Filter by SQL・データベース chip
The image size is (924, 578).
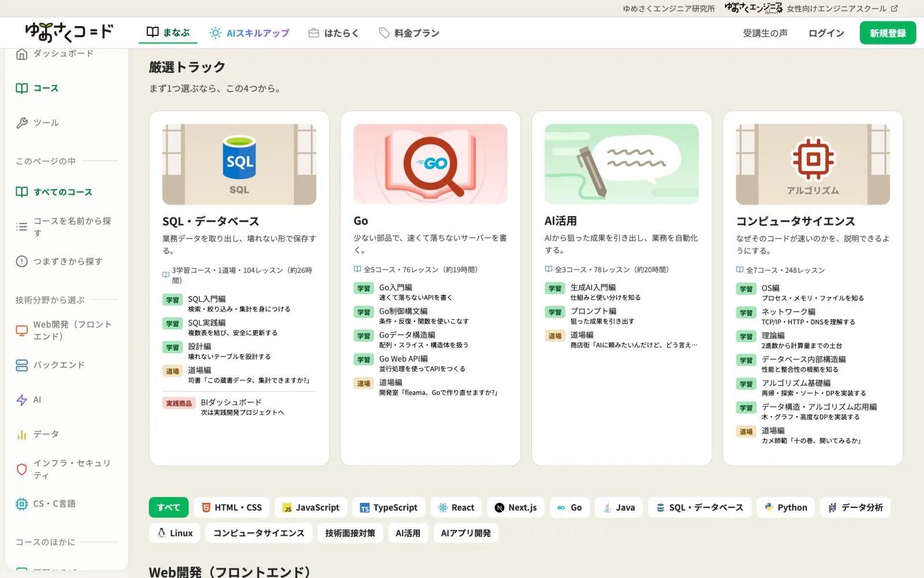tap(699, 507)
